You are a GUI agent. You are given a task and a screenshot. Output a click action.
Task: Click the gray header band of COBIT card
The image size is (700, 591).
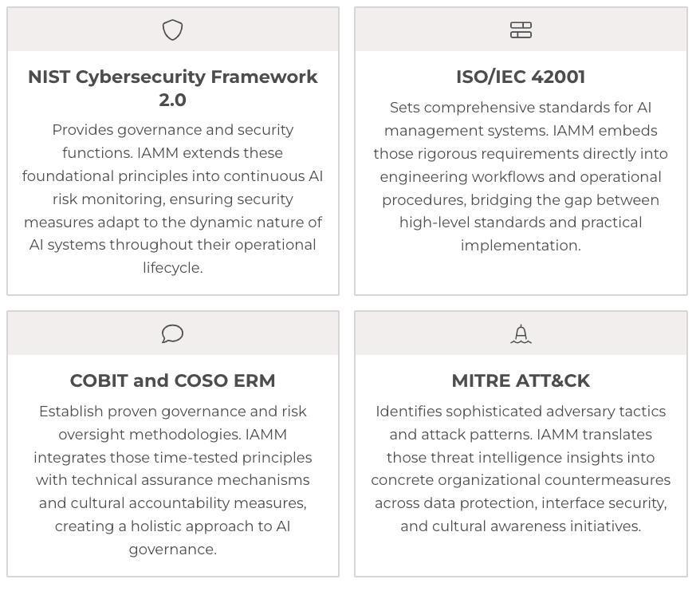click(x=173, y=333)
